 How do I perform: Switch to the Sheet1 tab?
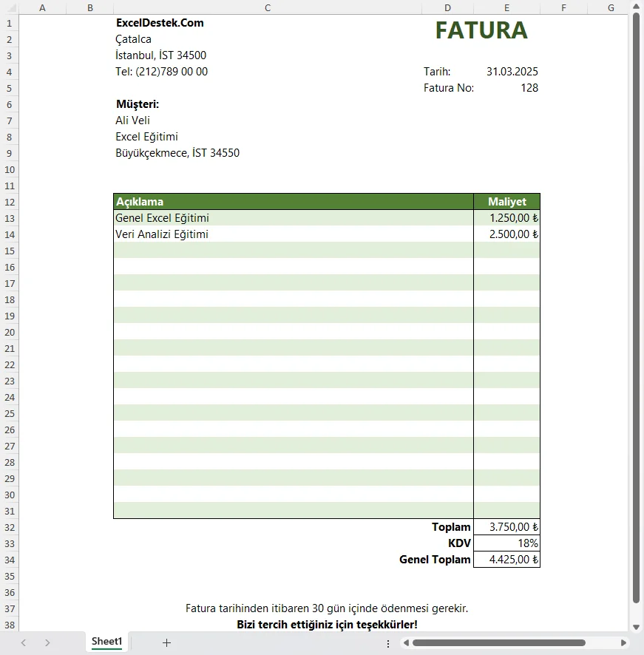[x=106, y=642]
